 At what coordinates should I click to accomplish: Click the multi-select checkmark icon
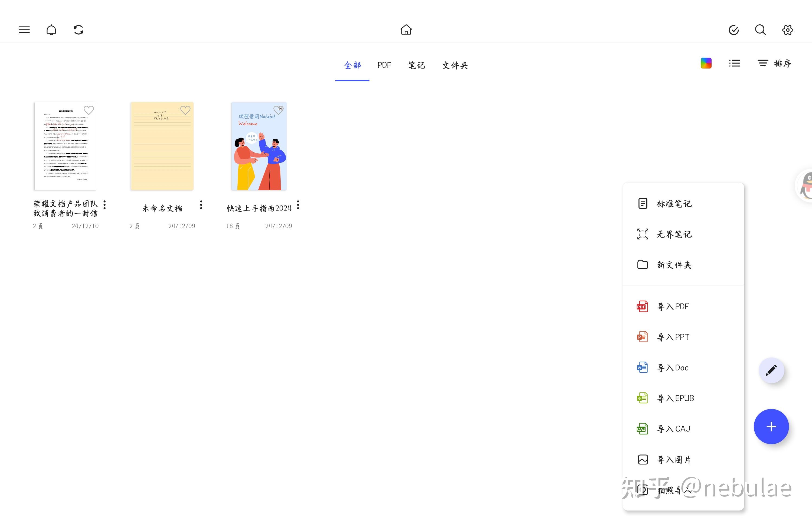734,30
